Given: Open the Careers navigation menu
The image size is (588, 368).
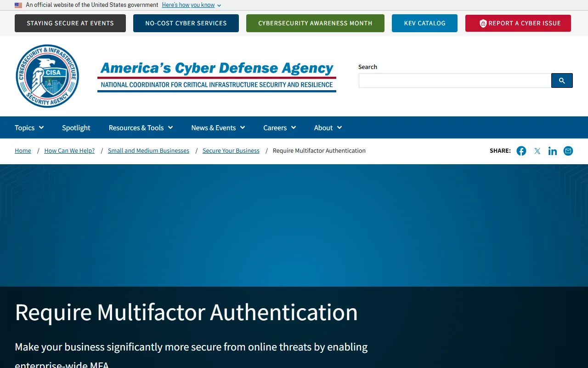Looking at the screenshot, I should point(280,127).
